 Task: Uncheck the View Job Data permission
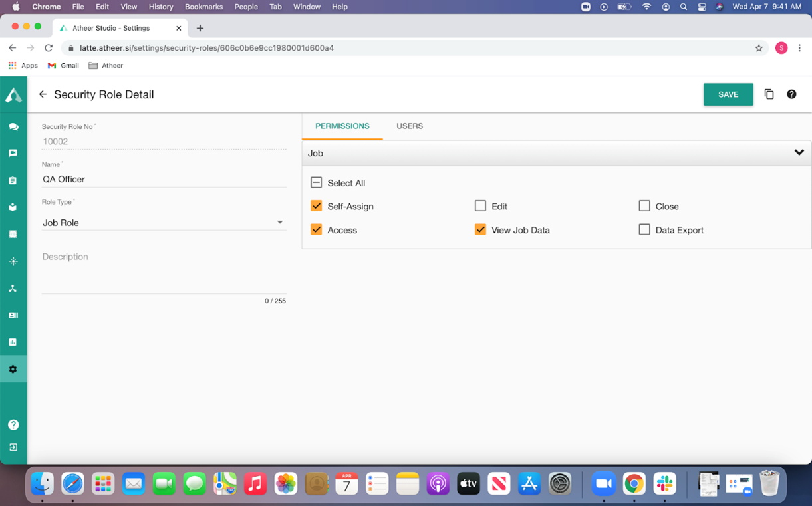click(x=480, y=230)
